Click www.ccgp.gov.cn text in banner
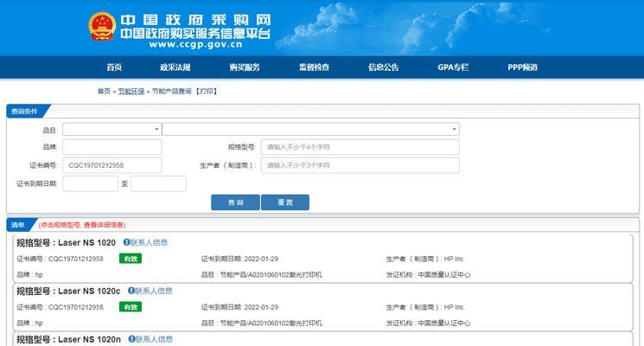Image resolution: width=644 pixels, height=346 pixels. (196, 44)
